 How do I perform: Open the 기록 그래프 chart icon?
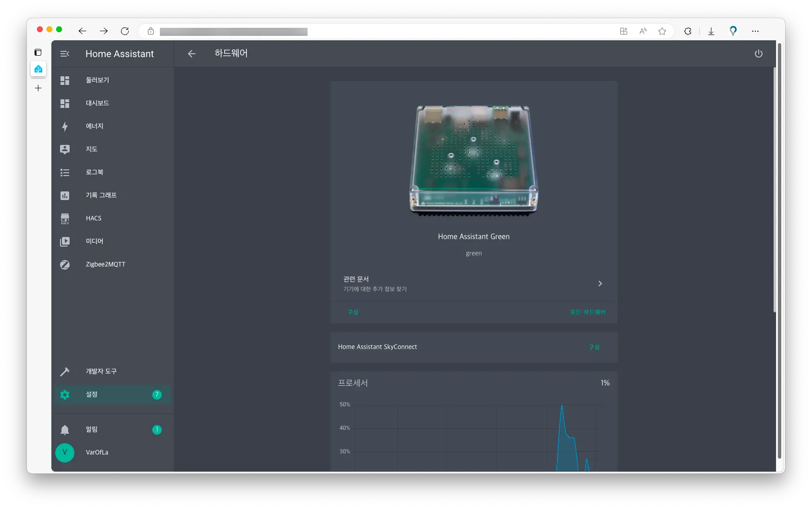[65, 195]
